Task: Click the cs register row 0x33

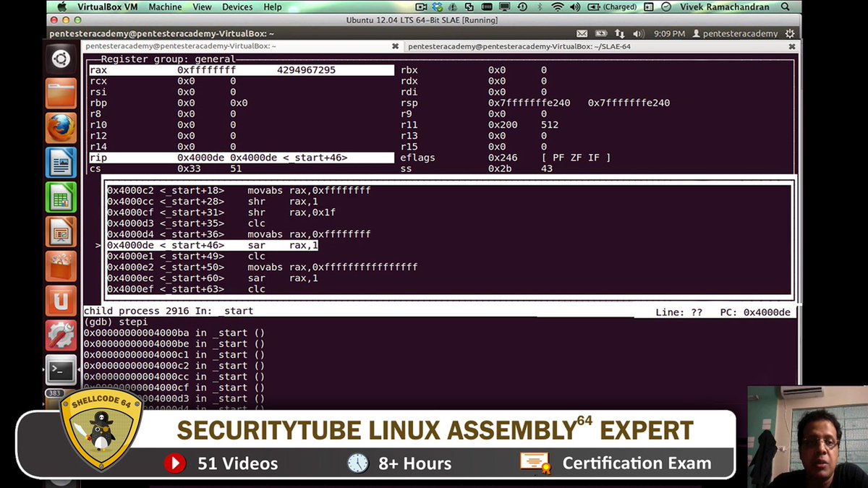Action: click(x=242, y=168)
